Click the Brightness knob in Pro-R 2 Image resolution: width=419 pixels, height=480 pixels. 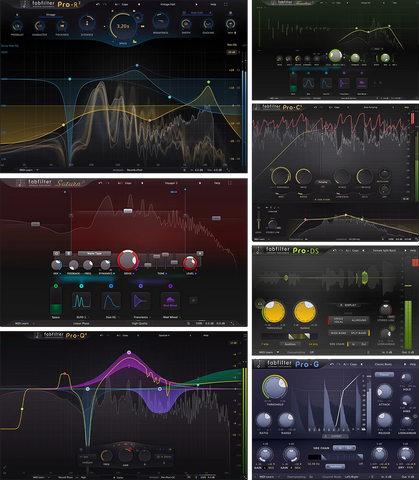[161, 21]
